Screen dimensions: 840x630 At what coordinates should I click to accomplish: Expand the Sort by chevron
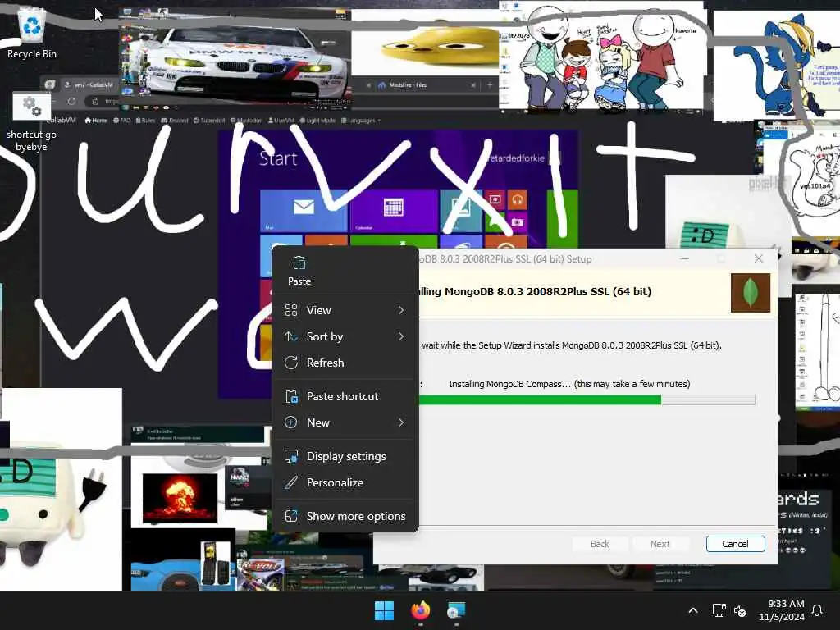[401, 336]
